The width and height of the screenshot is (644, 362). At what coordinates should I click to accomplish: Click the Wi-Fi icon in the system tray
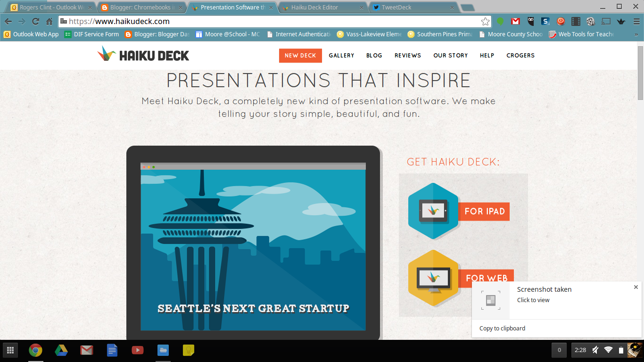point(609,350)
